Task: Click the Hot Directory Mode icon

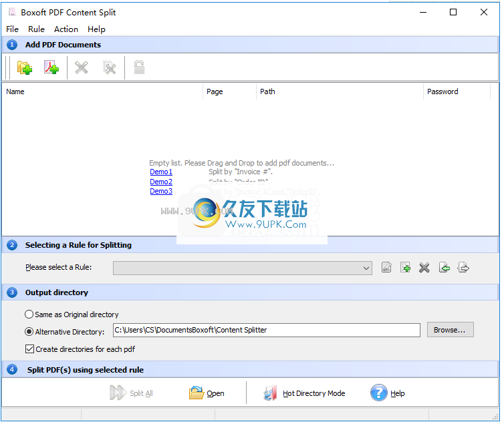Action: pos(270,393)
